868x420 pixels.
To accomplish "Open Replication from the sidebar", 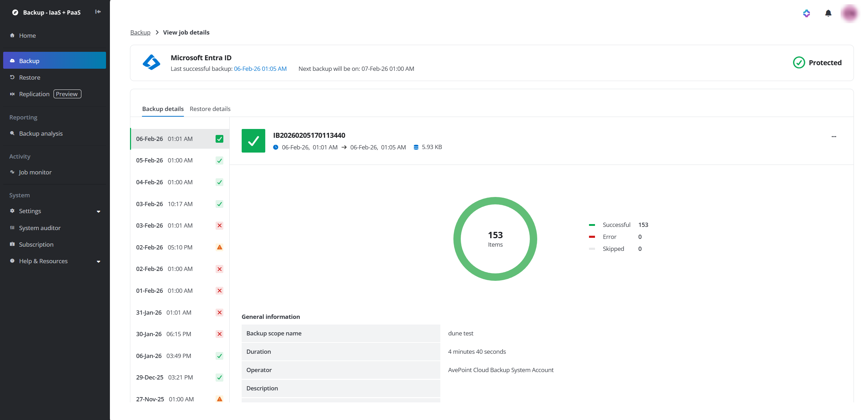I will tap(34, 94).
